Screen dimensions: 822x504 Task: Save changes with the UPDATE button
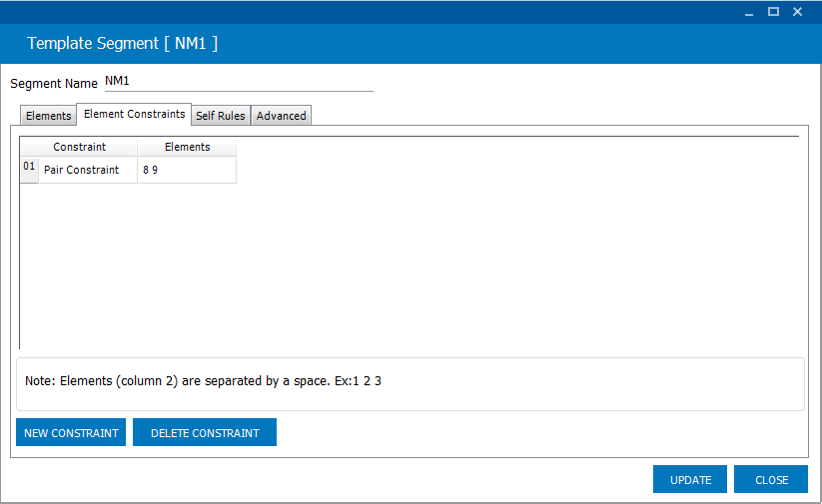pyautogui.click(x=690, y=480)
